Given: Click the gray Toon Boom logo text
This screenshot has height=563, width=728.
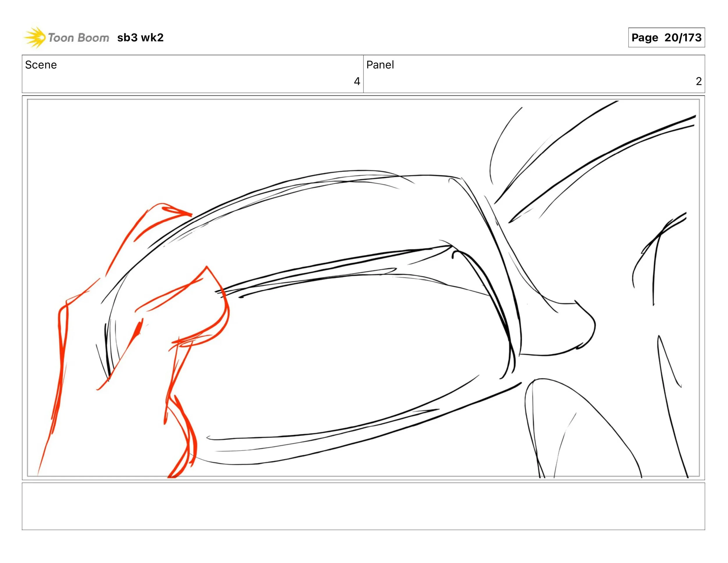Looking at the screenshot, I should coord(79,38).
